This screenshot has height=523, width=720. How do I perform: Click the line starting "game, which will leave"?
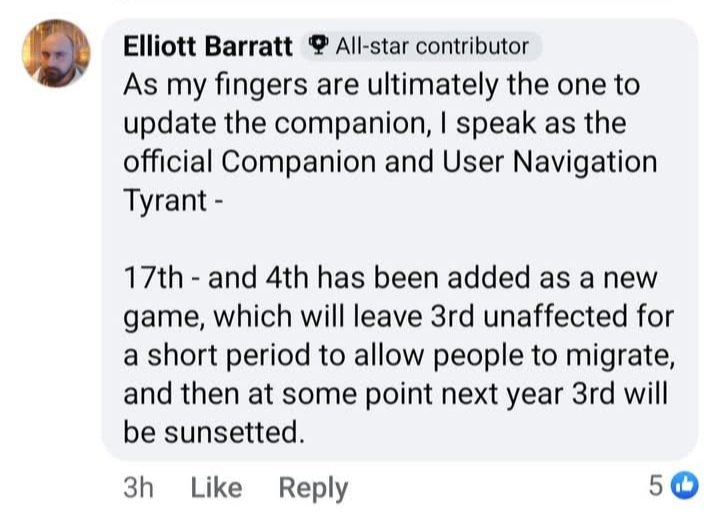(x=398, y=316)
